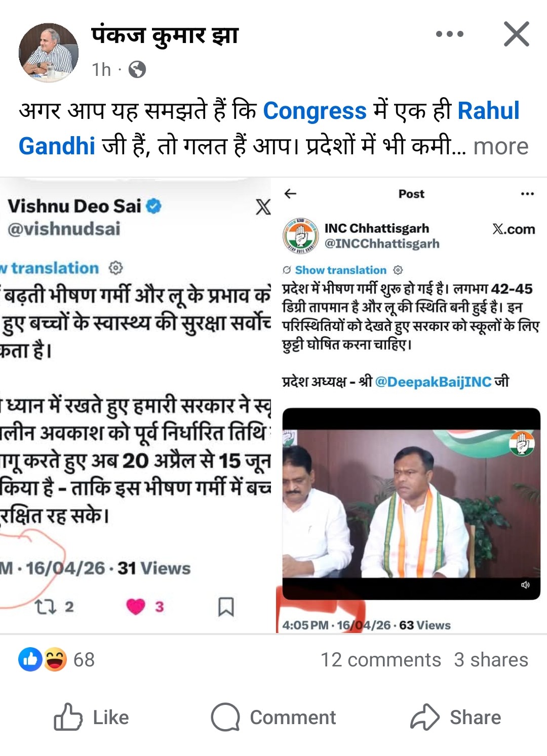The image size is (547, 756).
Task: Share the post using Share arrow
Action: point(455,717)
